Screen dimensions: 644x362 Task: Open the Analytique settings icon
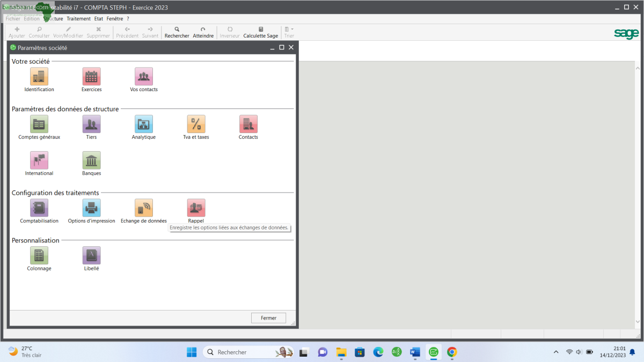pos(144,124)
